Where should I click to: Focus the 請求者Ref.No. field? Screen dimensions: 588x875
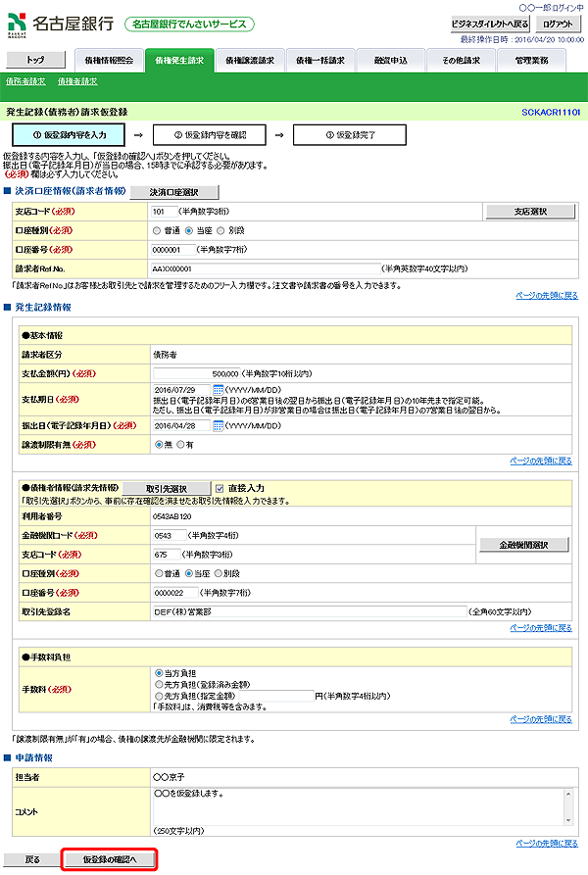[266, 268]
